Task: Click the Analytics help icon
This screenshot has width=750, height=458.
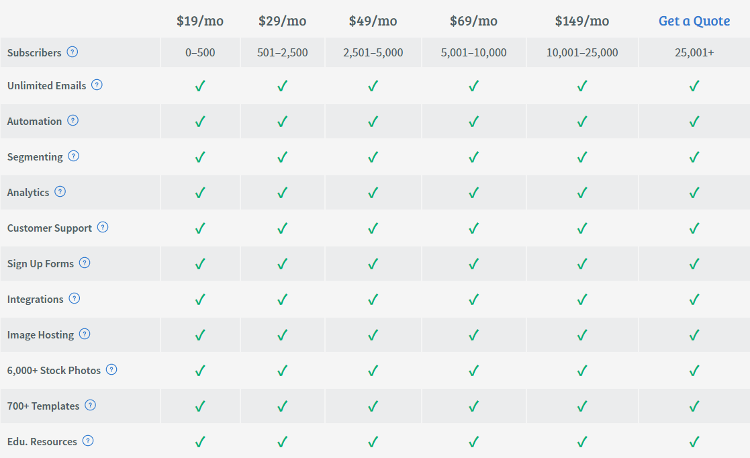Action: click(60, 192)
